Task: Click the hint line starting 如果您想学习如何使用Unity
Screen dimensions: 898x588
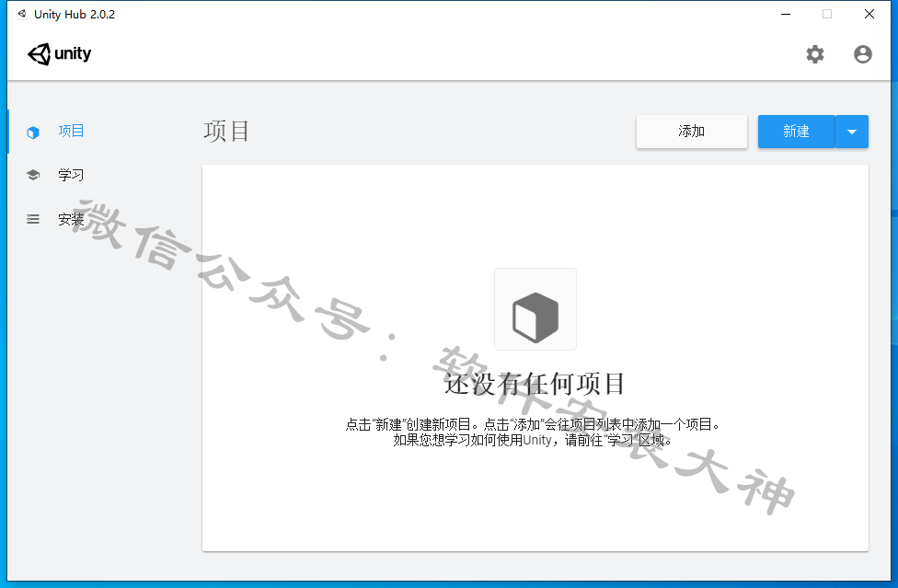Action: point(533,440)
